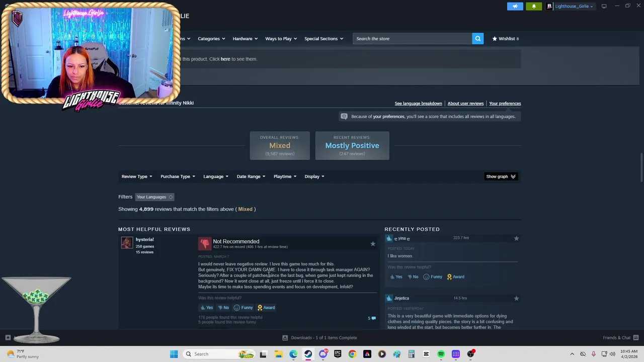Vote No on hysteria!'s review
This screenshot has height=362, width=644.
(x=223, y=308)
